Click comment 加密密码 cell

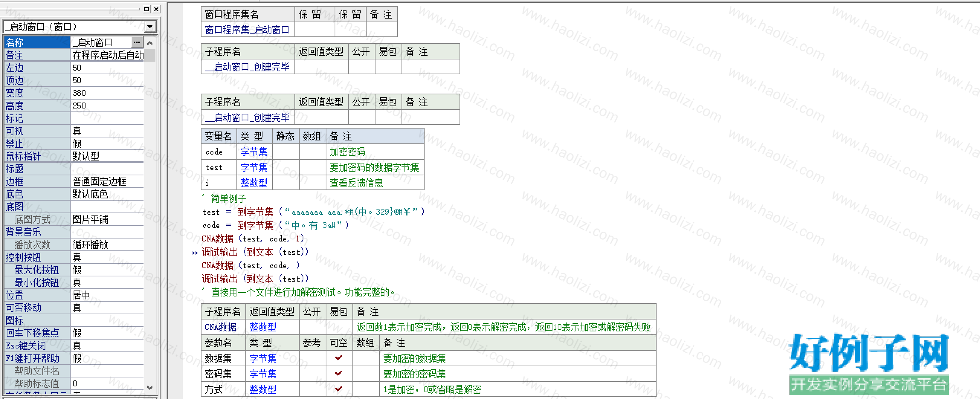click(375, 152)
